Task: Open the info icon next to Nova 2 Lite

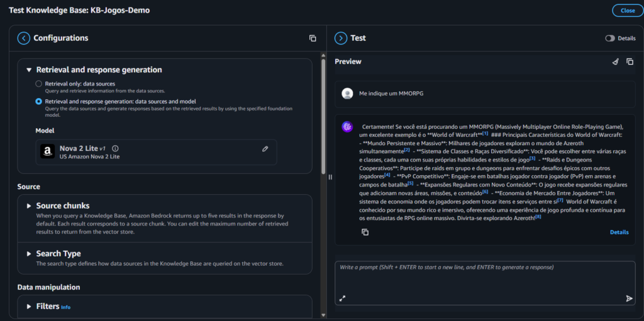Action: click(115, 149)
